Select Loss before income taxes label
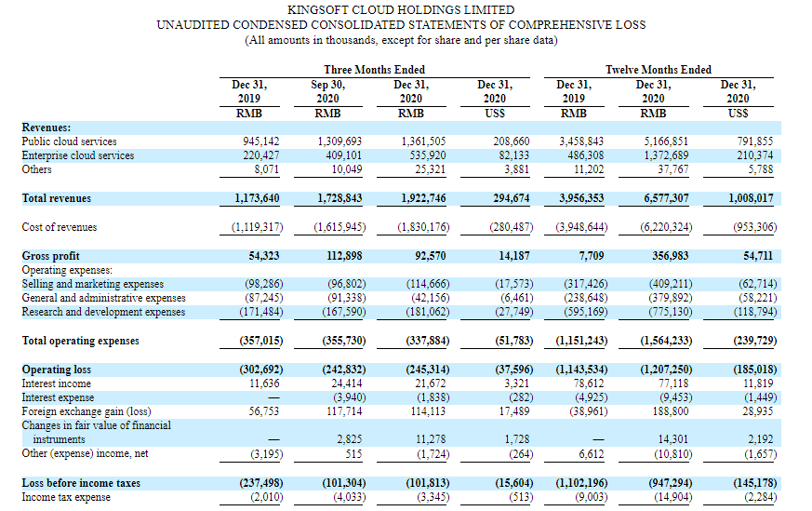 (81, 483)
